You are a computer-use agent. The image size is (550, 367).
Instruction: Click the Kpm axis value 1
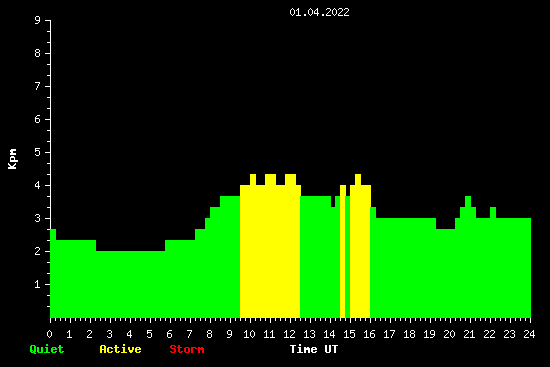click(x=38, y=284)
